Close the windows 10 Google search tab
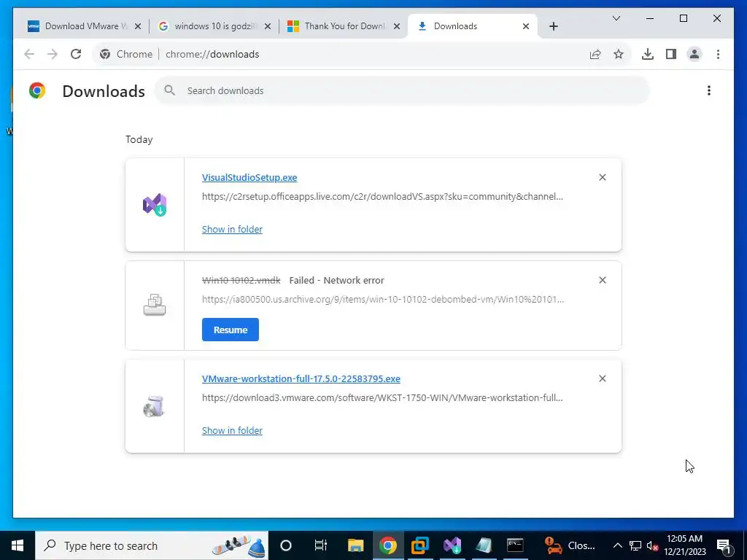Viewport: 747px width, 560px height. coord(268,27)
